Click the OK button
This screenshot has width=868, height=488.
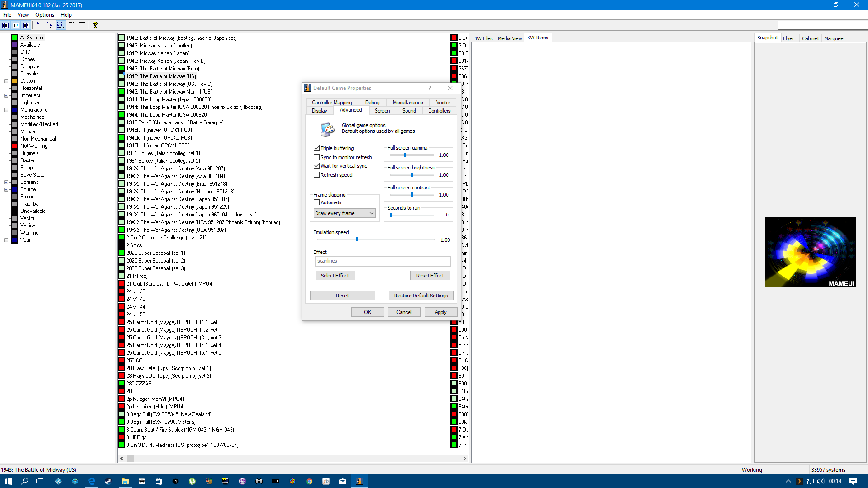[x=368, y=312]
